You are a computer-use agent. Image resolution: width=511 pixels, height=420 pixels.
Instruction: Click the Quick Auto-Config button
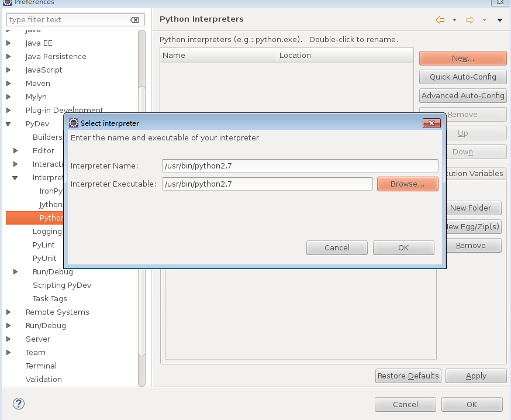pos(462,77)
